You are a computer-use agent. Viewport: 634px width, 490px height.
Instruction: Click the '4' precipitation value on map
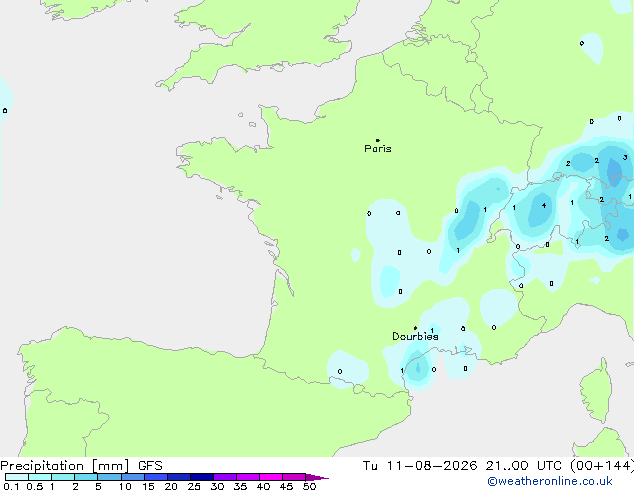point(544,205)
